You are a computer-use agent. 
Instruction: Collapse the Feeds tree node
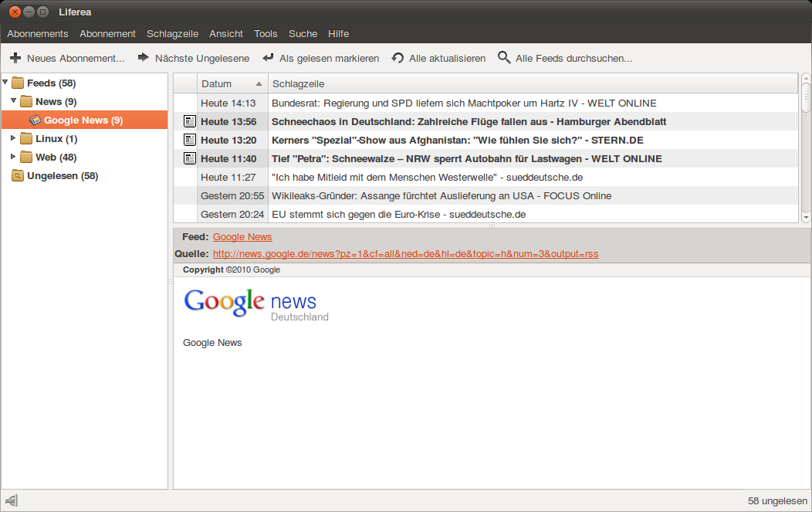pos(5,83)
